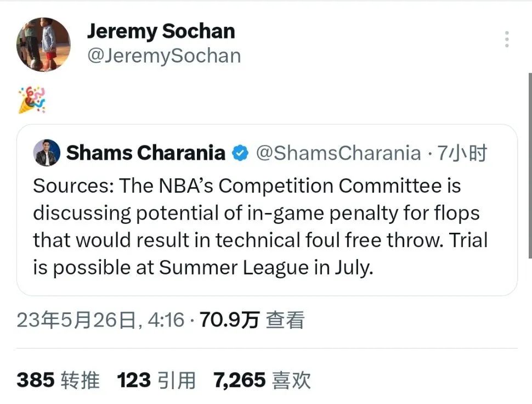Click the blue verified badge next to Shams Charania
This screenshot has width=532, height=404.
point(240,153)
